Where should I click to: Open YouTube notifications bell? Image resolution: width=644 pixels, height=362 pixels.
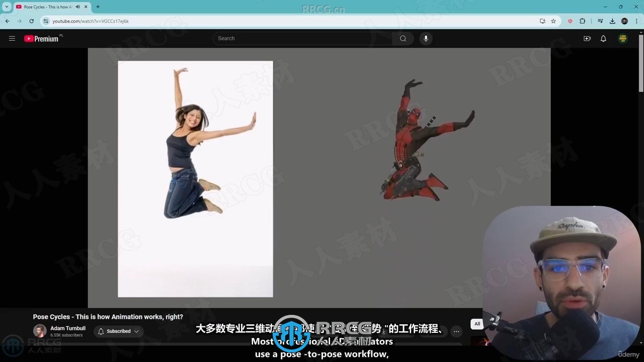click(x=603, y=38)
